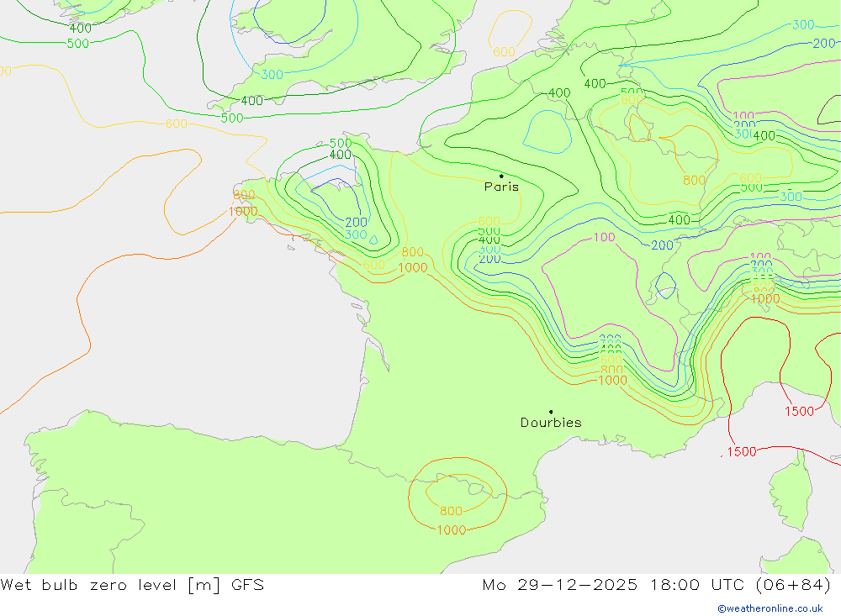Image resolution: width=841 pixels, height=616 pixels.
Task: Click the 800 contour label over the Pyrenees
Action: 451,511
